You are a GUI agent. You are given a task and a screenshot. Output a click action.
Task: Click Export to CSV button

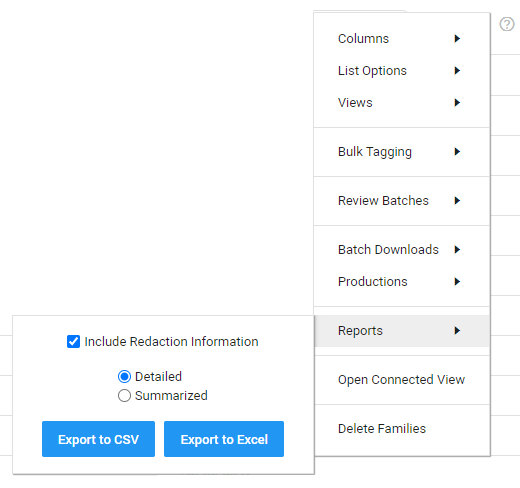(x=98, y=439)
